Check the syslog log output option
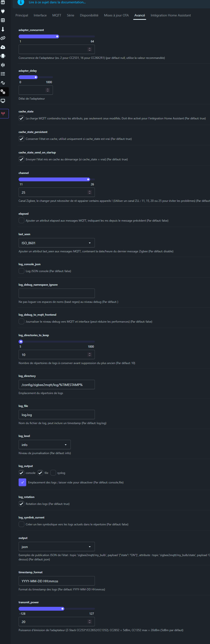This screenshot has height=644, width=210. 53,473
